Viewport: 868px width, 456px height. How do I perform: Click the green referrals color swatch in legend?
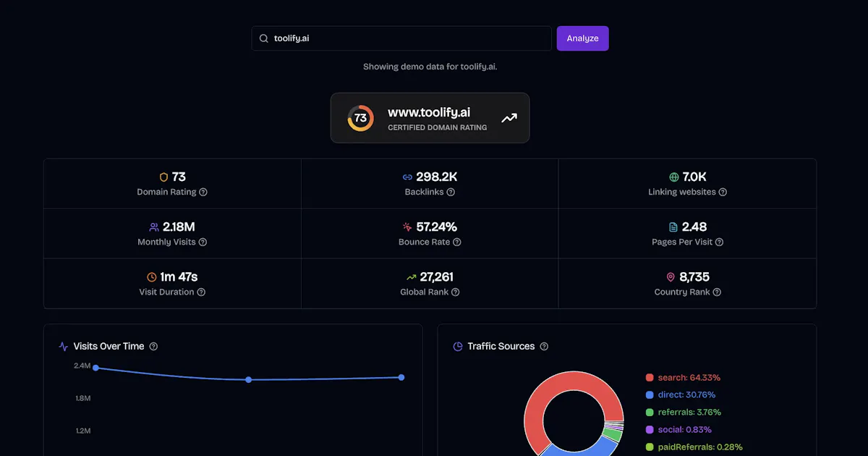(650, 413)
